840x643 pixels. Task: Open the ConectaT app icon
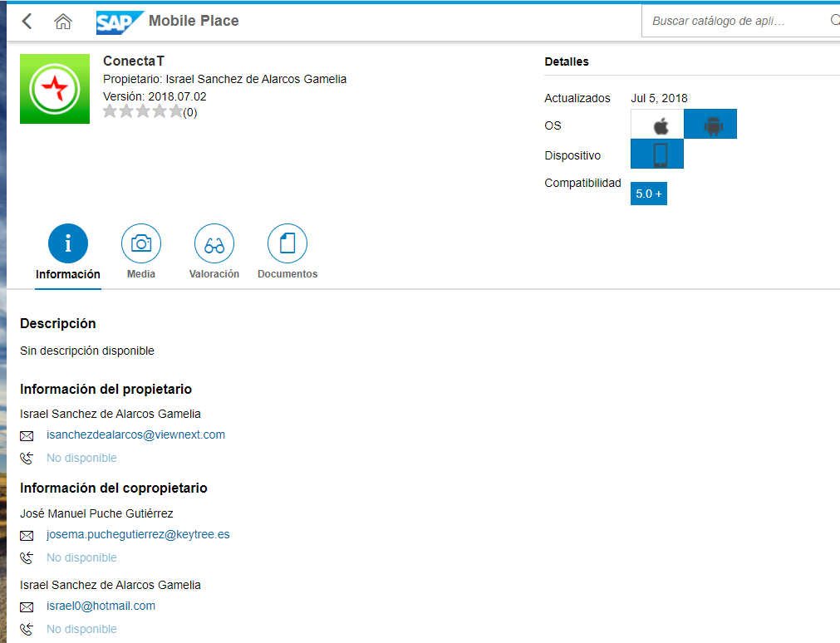point(55,89)
